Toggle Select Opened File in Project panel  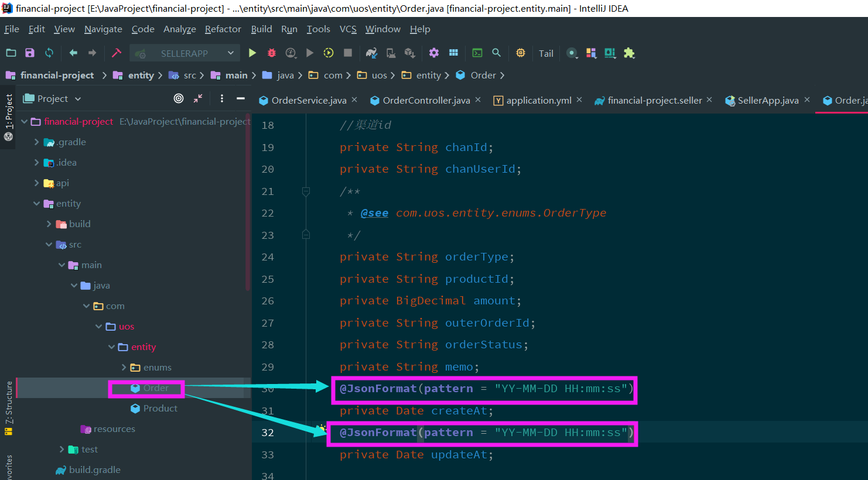pyautogui.click(x=179, y=98)
